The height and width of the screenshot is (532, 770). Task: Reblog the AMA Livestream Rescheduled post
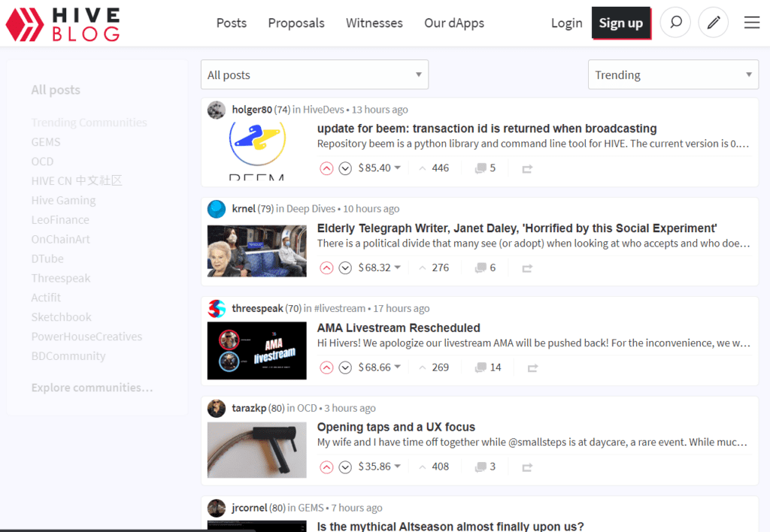pos(532,368)
